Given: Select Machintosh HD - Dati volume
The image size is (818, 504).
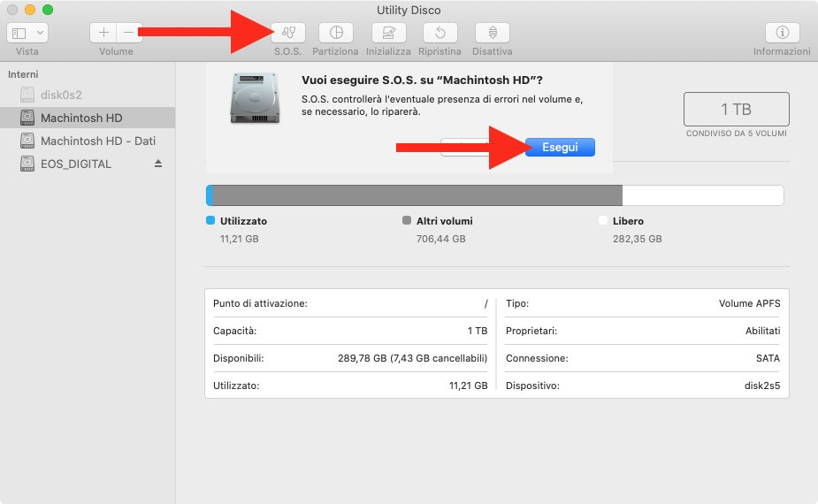Looking at the screenshot, I should [88, 141].
